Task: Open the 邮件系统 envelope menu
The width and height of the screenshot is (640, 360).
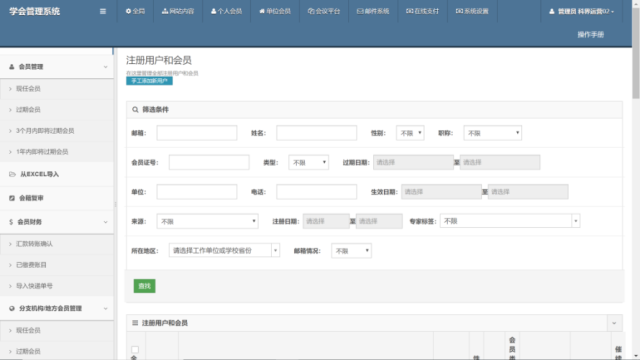Action: 373,11
